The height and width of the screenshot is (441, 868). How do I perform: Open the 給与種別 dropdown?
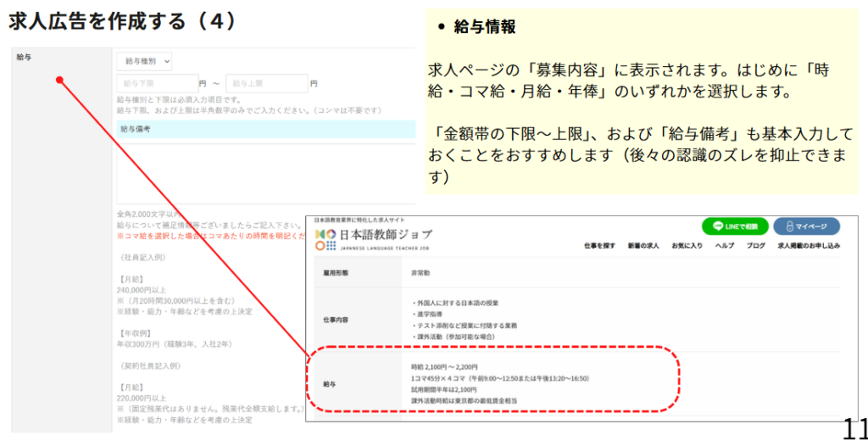[x=147, y=61]
